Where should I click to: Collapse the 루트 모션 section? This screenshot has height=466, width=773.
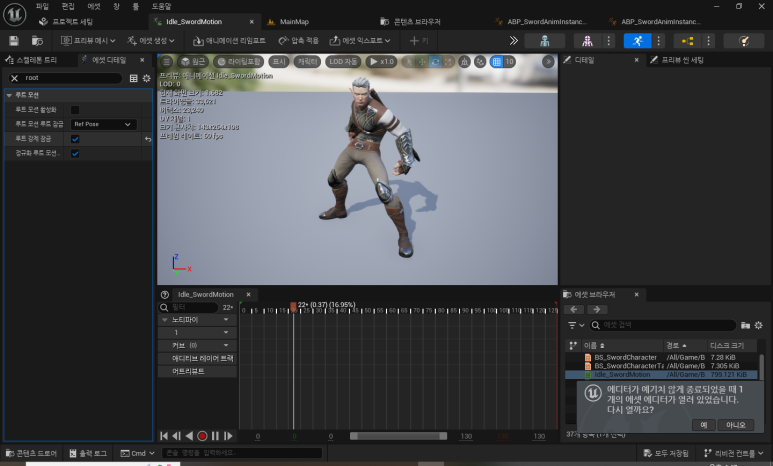click(x=9, y=95)
